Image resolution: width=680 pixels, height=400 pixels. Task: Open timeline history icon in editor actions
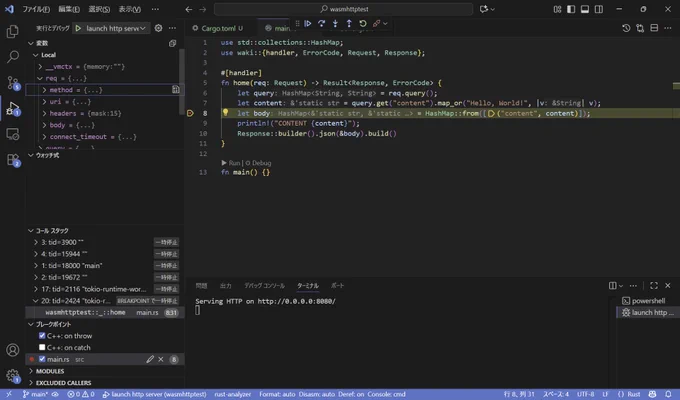coord(626,28)
